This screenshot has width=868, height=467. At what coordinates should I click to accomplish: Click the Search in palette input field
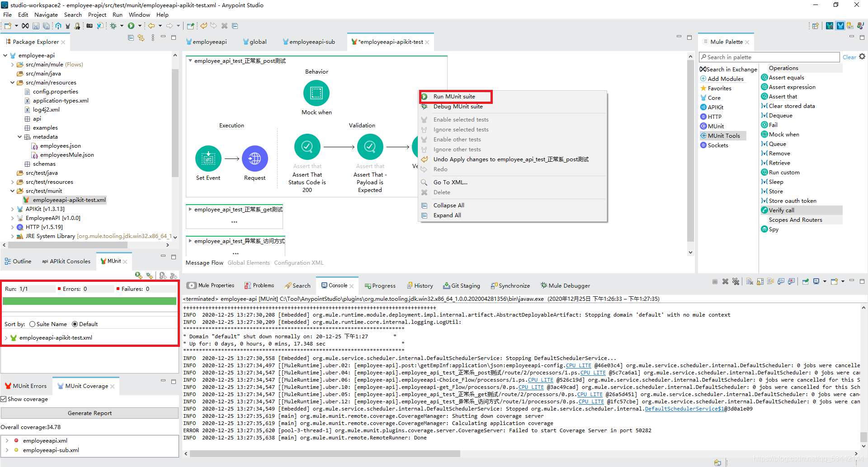(769, 57)
